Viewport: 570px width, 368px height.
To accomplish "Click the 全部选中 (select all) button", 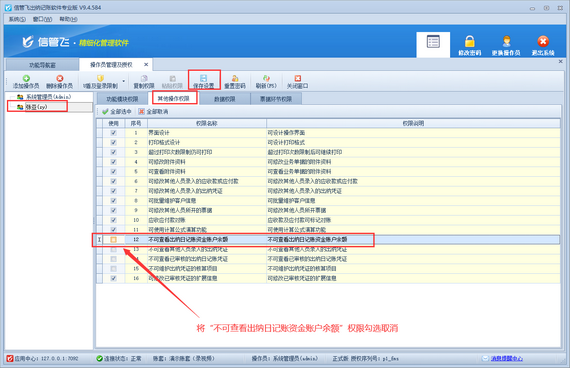I will tap(117, 112).
